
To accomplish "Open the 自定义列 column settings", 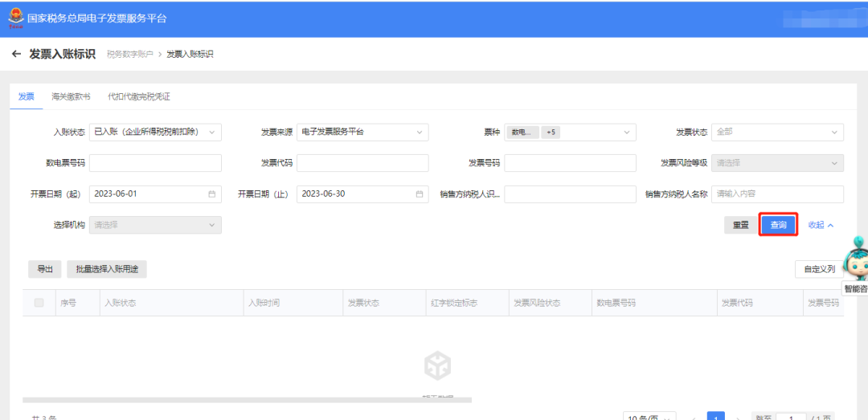I will coord(818,269).
